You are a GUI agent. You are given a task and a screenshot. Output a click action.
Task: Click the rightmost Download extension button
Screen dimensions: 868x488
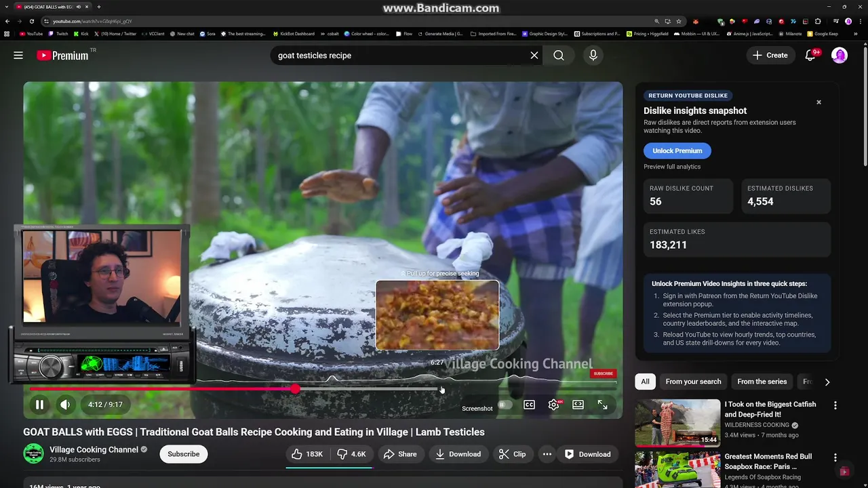(x=587, y=454)
